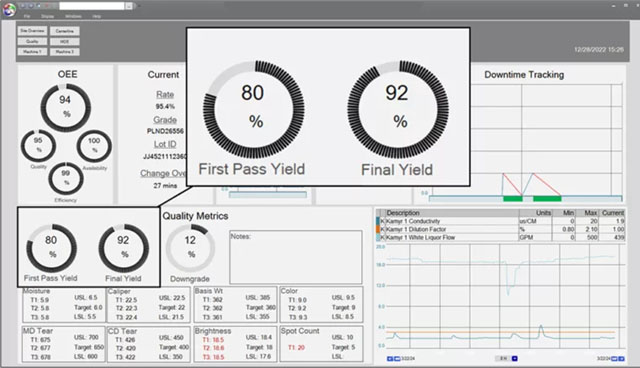Click the Rate link
640x368 pixels.
click(165, 95)
